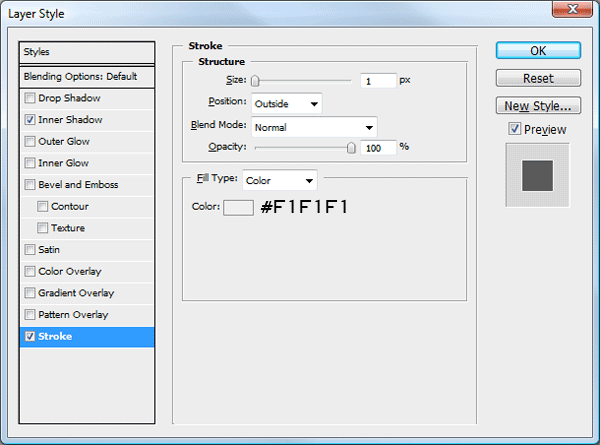Select the Inner Glow label
Viewport: 600px width, 445px height.
[64, 163]
